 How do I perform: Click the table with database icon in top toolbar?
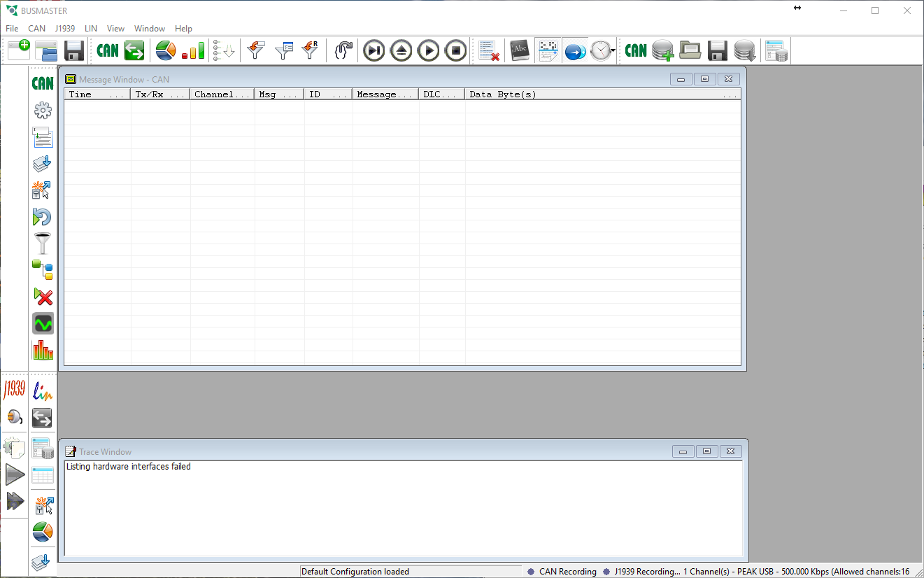(x=776, y=50)
